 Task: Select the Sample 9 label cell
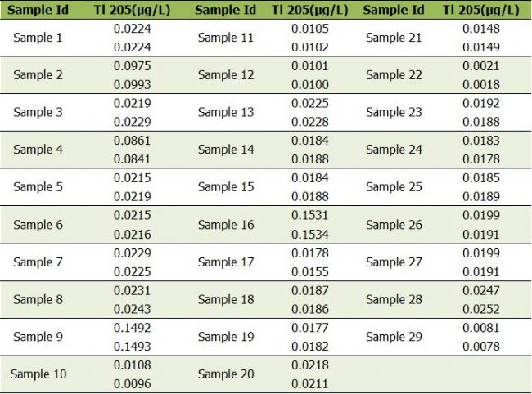click(x=38, y=337)
